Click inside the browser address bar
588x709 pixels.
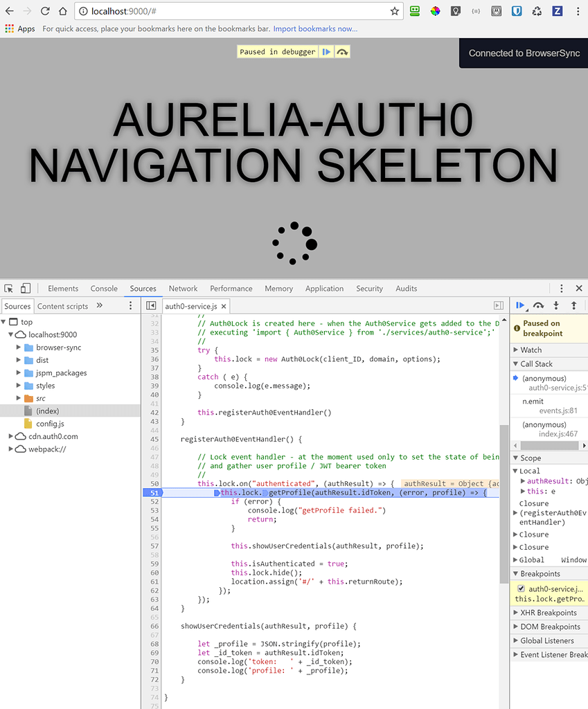[208, 11]
